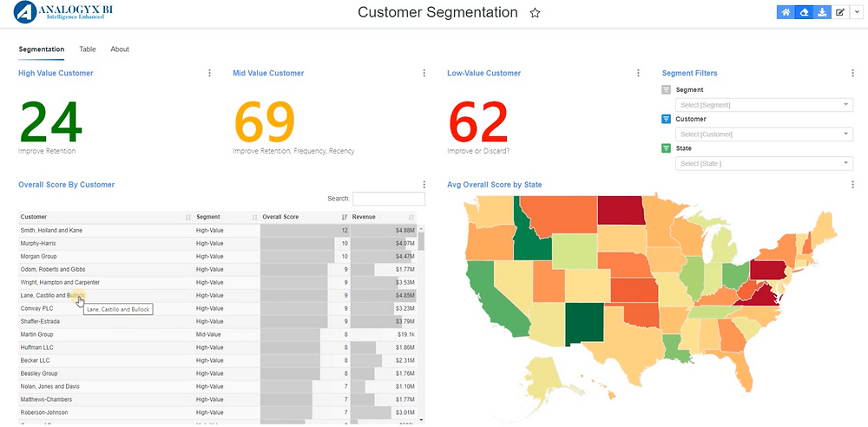Click the $19.1k revenue value
This screenshot has width=868, height=427.
405,334
